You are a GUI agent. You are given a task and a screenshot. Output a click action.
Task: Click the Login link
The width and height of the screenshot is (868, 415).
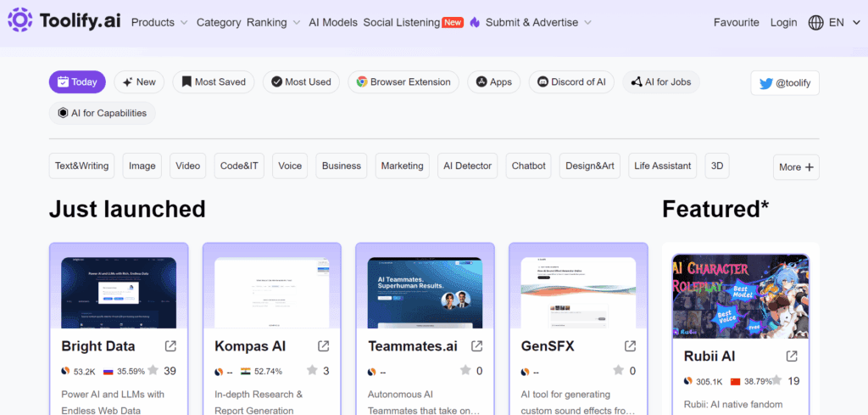point(783,23)
